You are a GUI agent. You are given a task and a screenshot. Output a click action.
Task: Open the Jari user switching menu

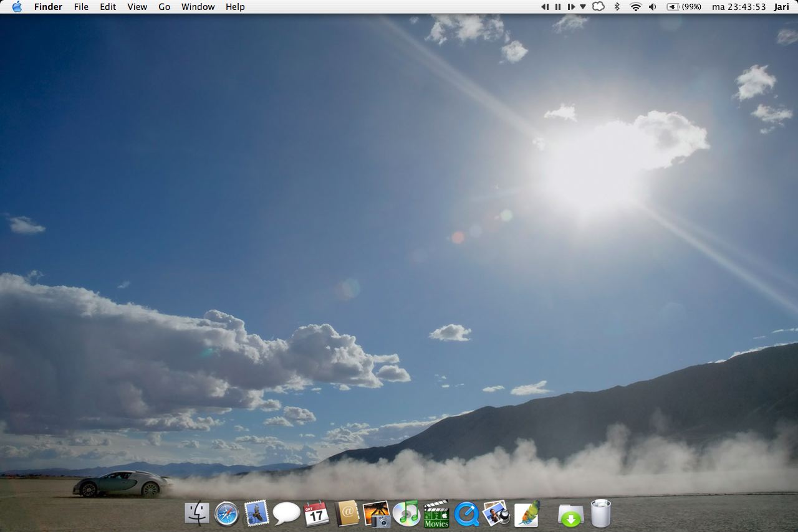[781, 7]
